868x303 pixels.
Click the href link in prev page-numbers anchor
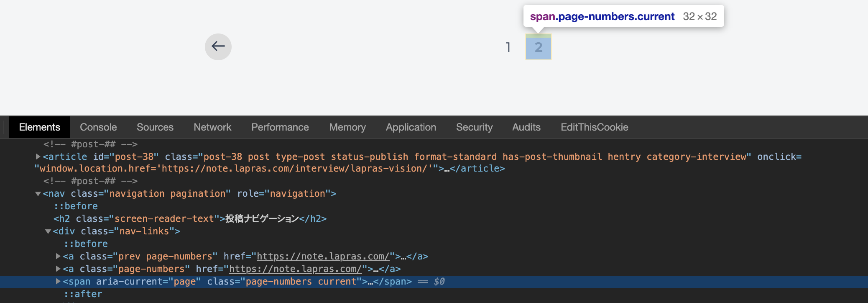click(x=323, y=256)
